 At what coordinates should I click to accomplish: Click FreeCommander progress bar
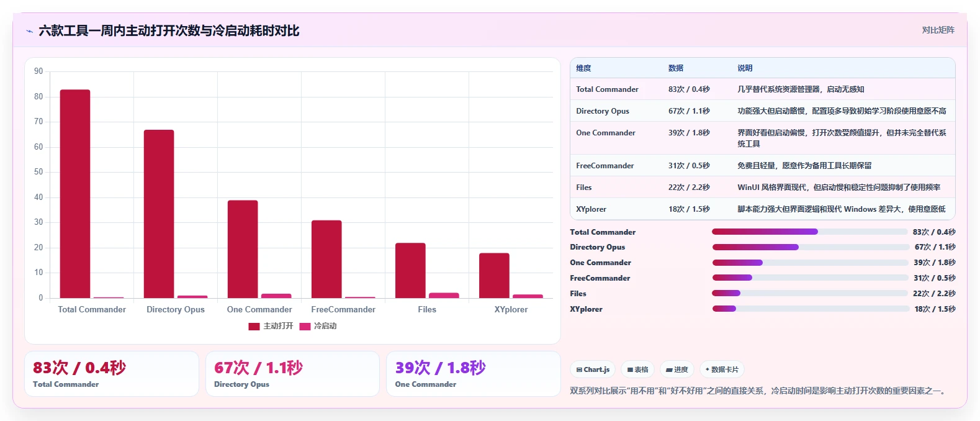[810, 278]
